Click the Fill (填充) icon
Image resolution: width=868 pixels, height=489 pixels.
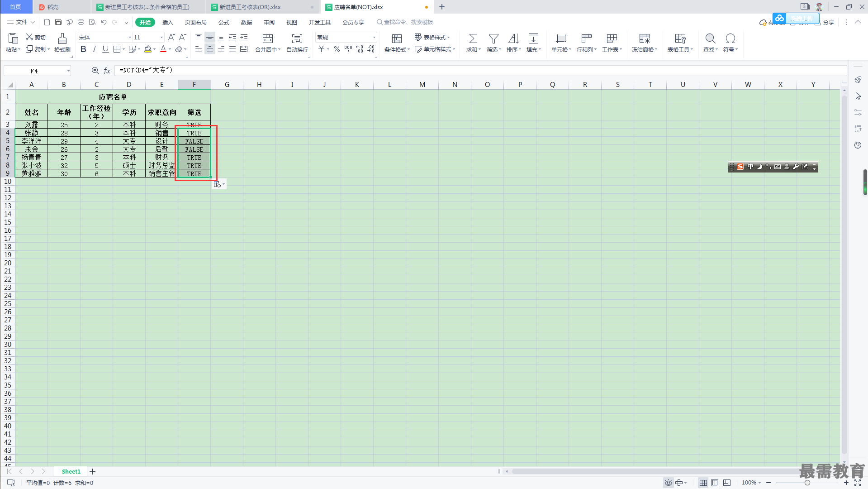533,38
